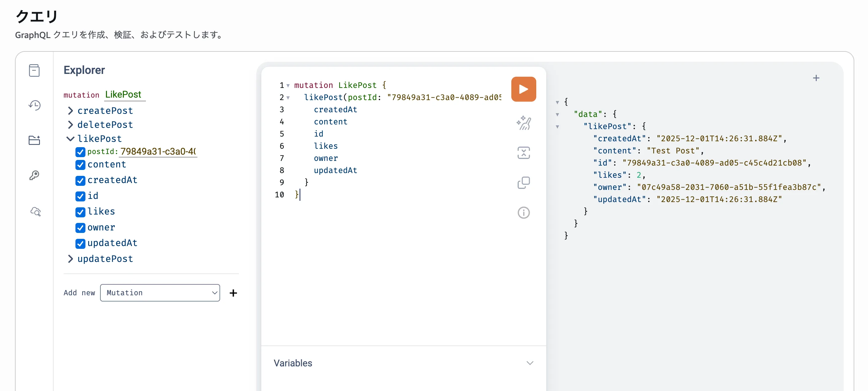The height and width of the screenshot is (391, 868).
Task: Expand the Variables panel
Action: coord(530,363)
